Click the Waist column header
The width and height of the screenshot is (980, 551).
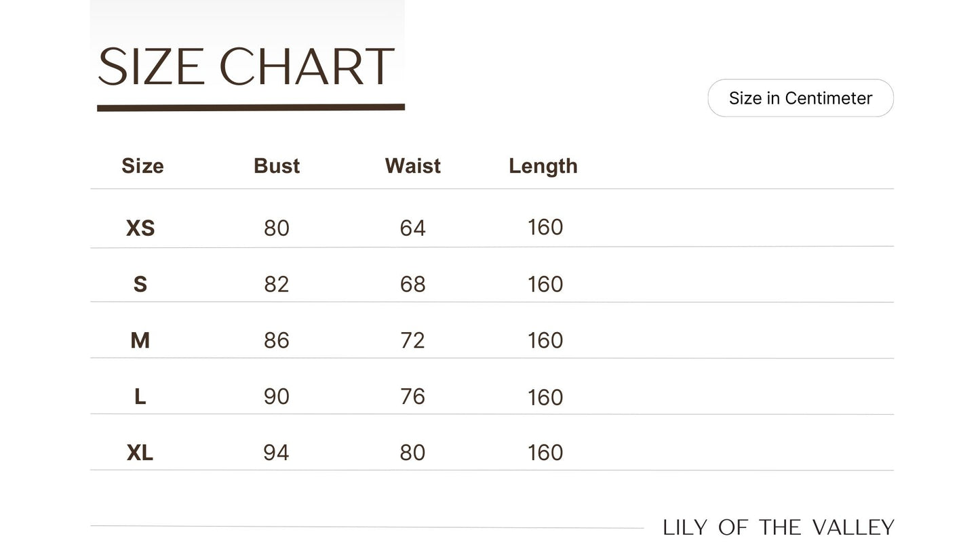pos(412,166)
